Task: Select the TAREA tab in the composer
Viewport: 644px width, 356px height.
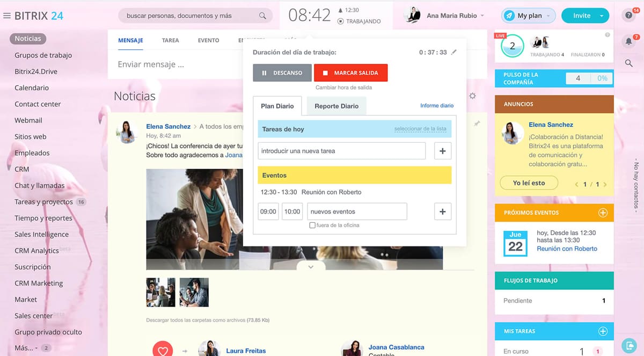Action: [170, 40]
